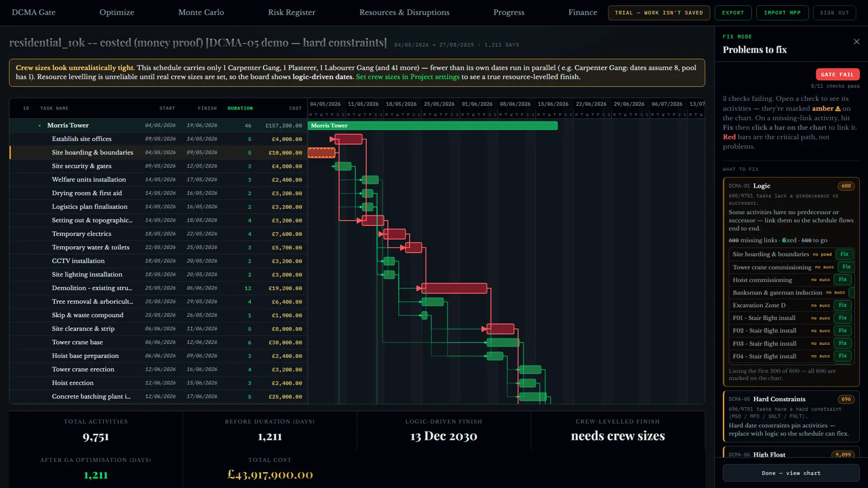868x488 pixels.
Task: Click Fix for Site hoarding & boundaries
Action: (844, 254)
